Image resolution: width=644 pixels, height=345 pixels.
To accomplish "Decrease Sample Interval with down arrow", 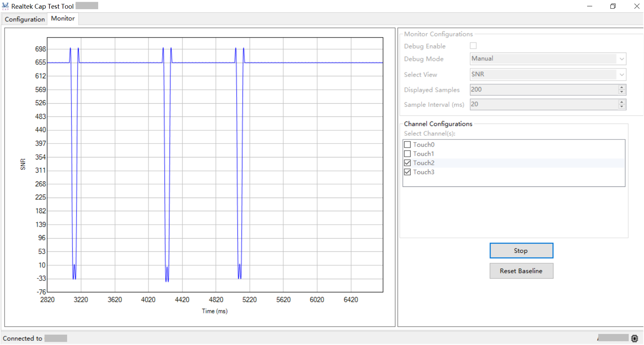I will click(621, 107).
